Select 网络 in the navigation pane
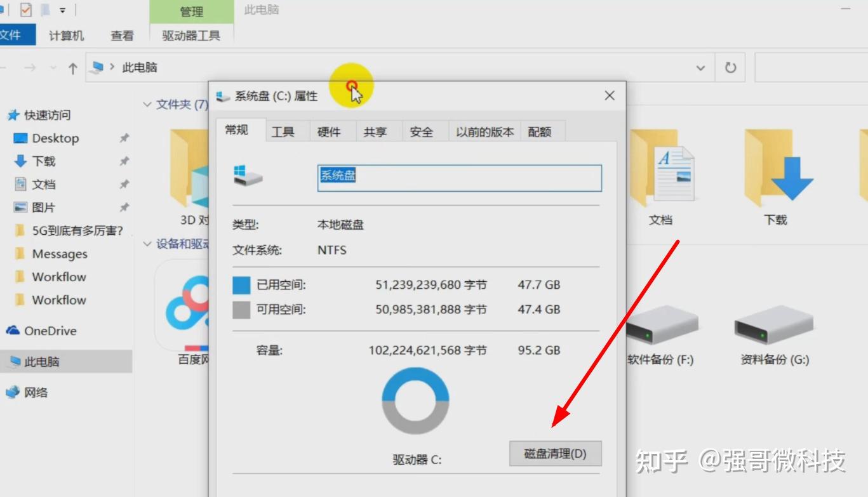The width and height of the screenshot is (868, 497). point(36,392)
